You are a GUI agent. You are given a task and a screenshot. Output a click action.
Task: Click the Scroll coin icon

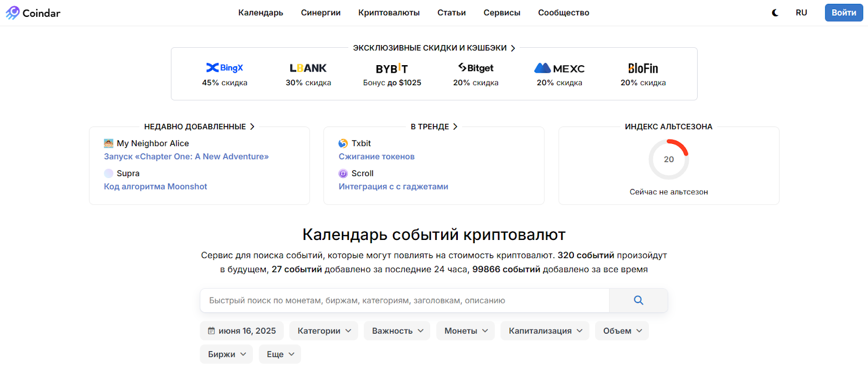click(x=343, y=173)
